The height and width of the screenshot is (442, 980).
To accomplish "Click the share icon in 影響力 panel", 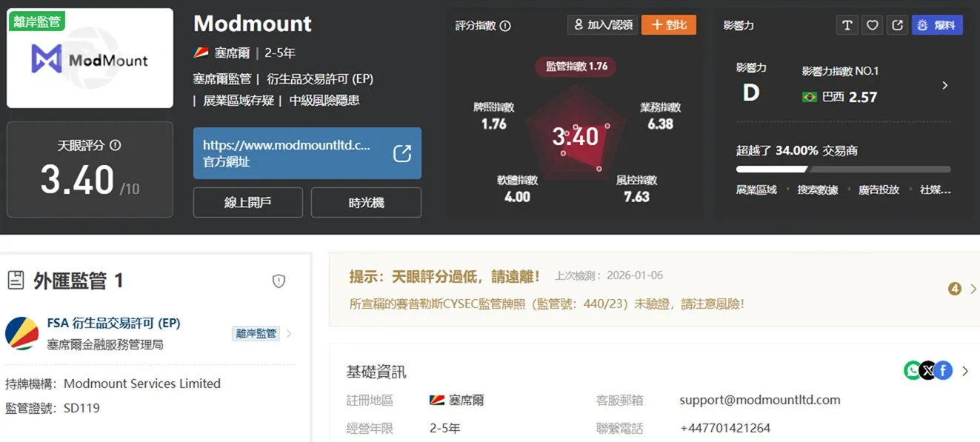I will (x=897, y=25).
